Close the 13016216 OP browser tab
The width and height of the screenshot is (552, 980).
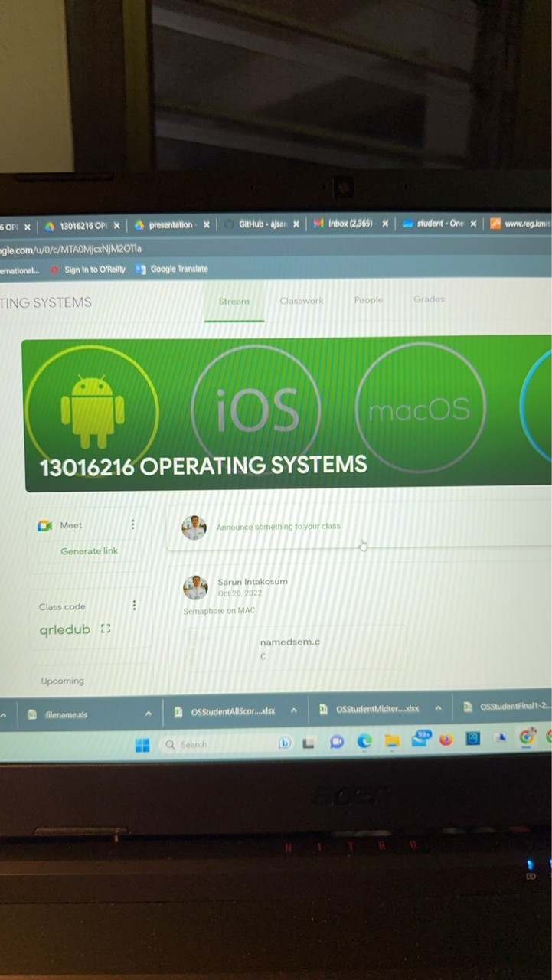[x=117, y=226]
